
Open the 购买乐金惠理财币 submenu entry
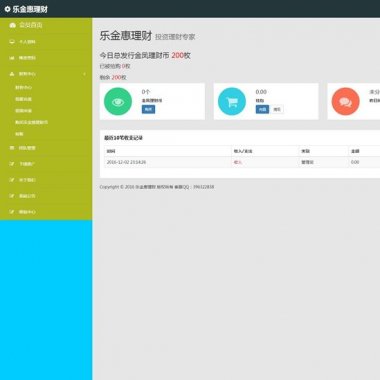click(x=31, y=122)
